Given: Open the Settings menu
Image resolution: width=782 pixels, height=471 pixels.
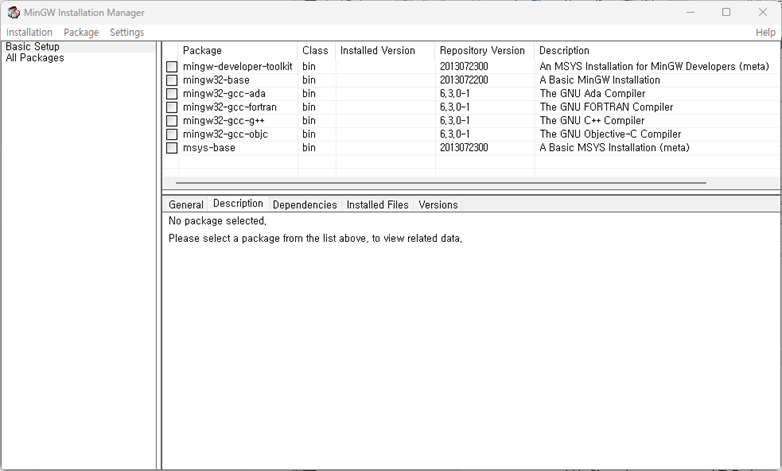Looking at the screenshot, I should click(x=127, y=32).
